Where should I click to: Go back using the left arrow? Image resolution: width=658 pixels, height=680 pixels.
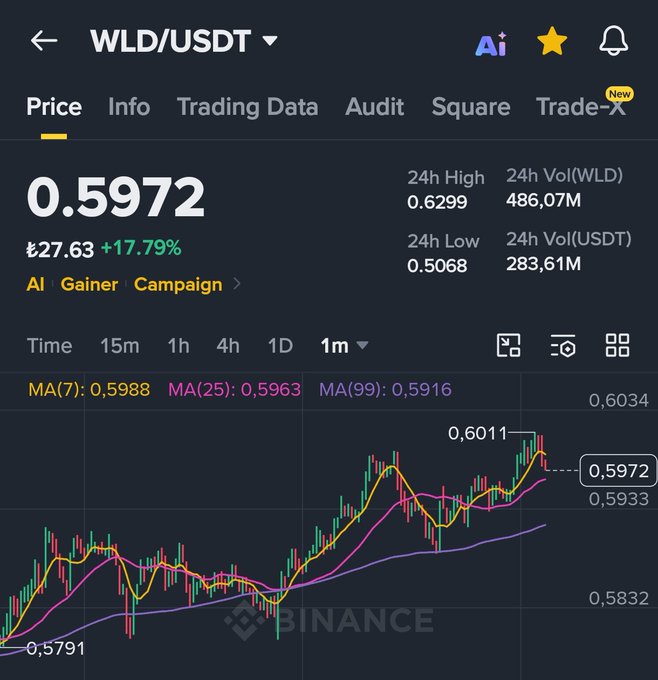44,41
